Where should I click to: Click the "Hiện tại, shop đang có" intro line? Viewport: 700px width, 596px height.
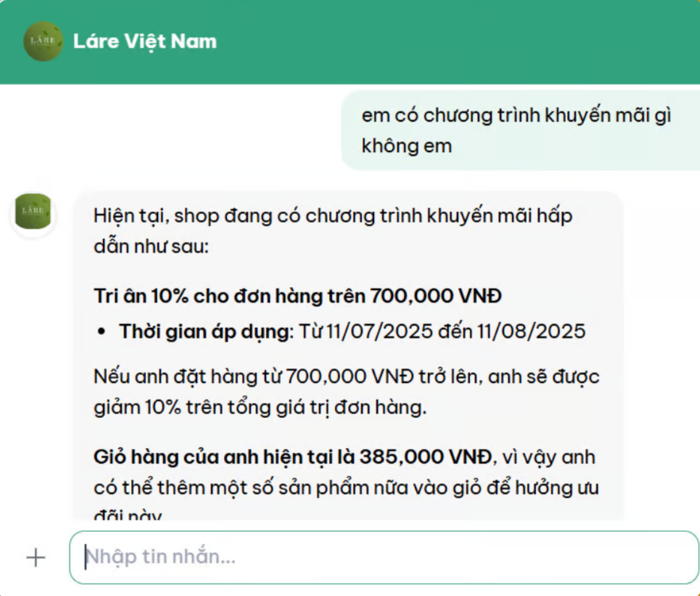point(333,216)
